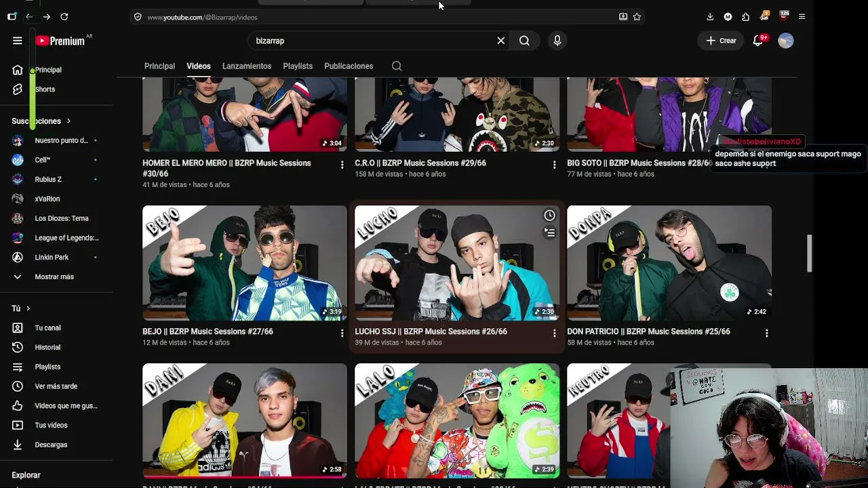Run search with the magnifier button
Image resolution: width=868 pixels, height=488 pixels.
pyautogui.click(x=524, y=41)
